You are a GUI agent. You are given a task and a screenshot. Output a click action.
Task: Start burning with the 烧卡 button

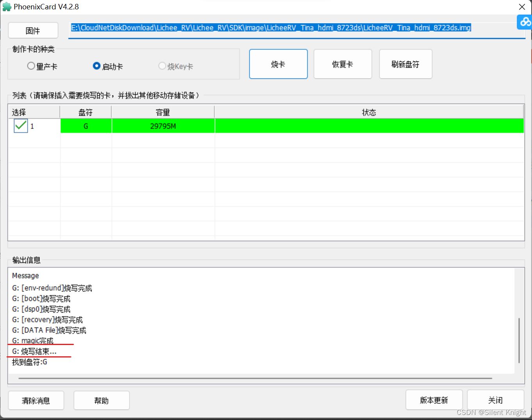tap(278, 64)
